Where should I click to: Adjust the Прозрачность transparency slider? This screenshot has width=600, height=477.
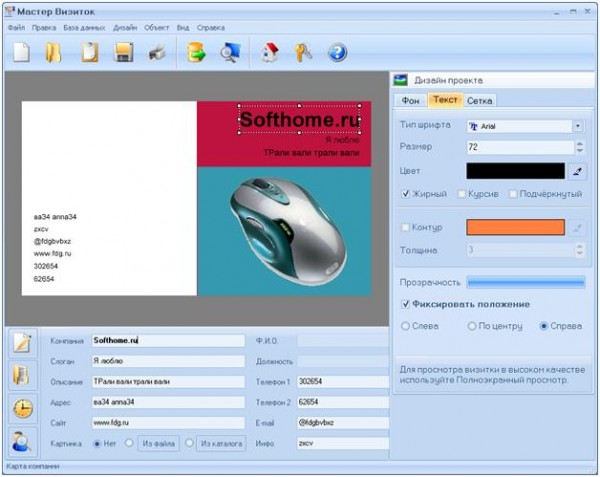[x=526, y=283]
